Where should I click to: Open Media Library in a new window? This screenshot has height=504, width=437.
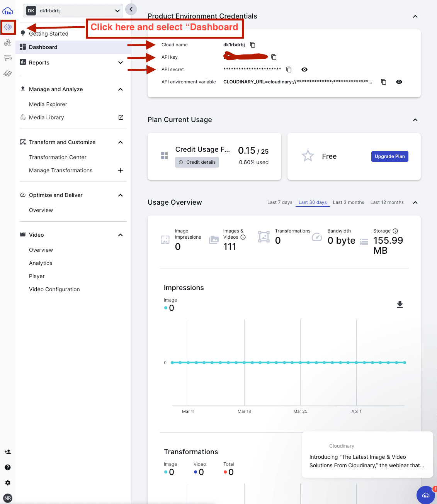[121, 117]
